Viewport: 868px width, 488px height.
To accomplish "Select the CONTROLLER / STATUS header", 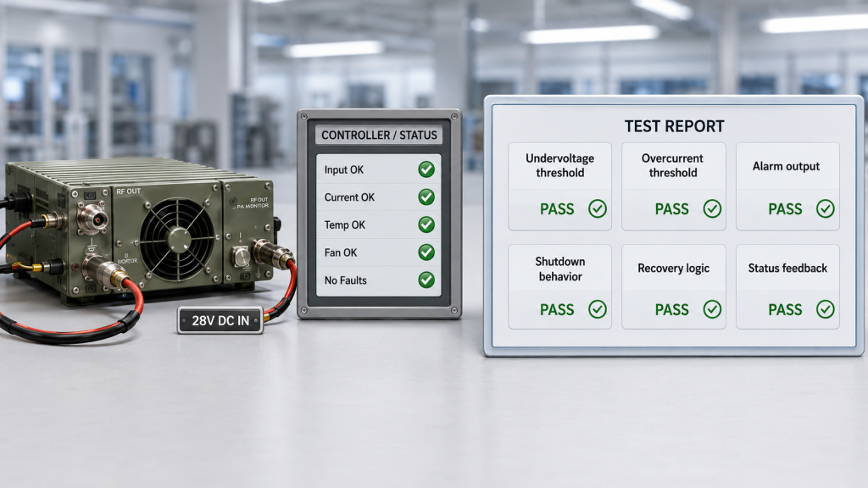I will [x=379, y=135].
